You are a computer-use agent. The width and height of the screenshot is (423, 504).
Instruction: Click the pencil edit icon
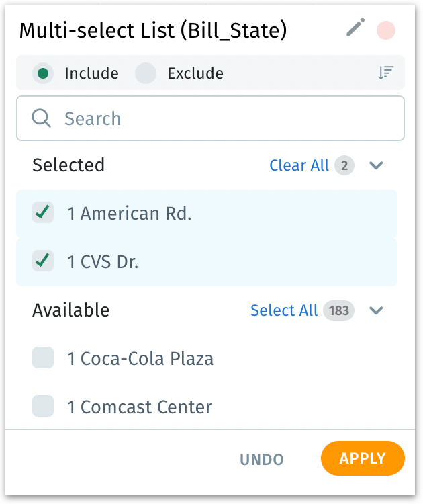click(355, 28)
